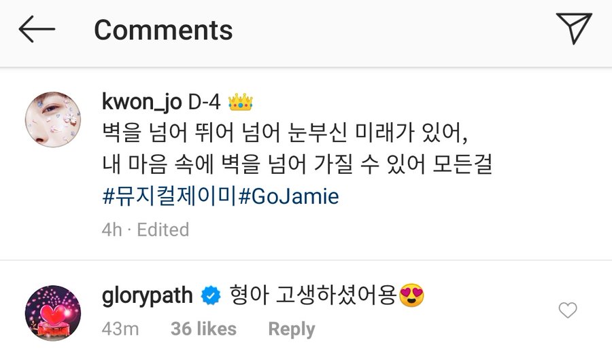Go back using the left arrow
The image size is (612, 364).
37,29
